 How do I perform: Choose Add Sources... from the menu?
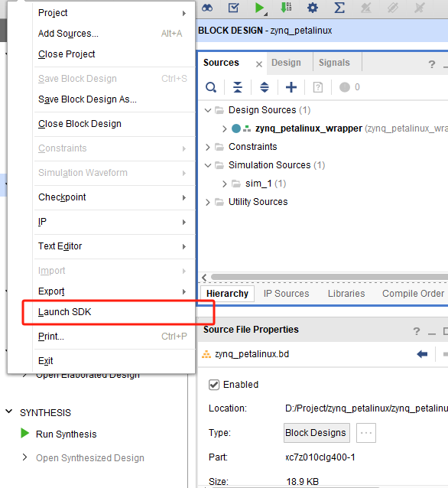114,34
